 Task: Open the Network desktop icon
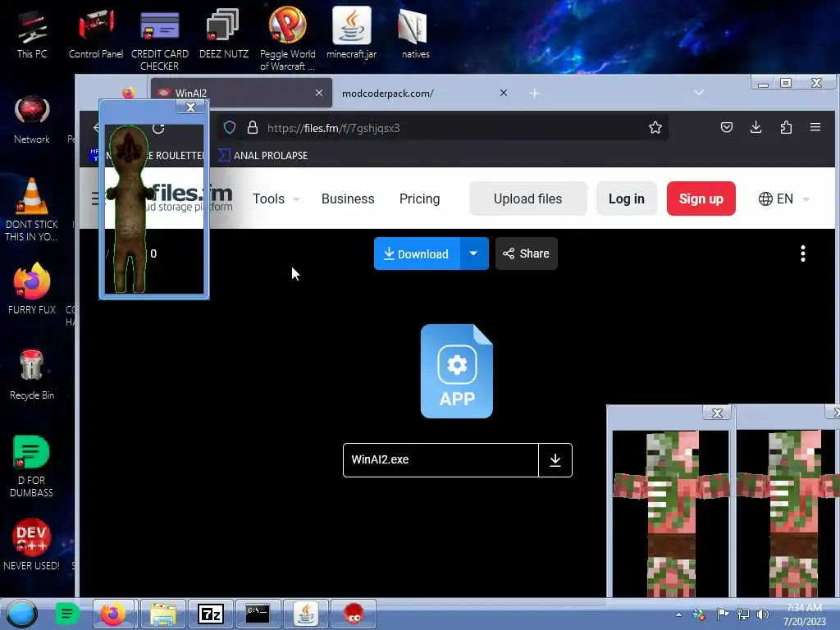(x=32, y=119)
